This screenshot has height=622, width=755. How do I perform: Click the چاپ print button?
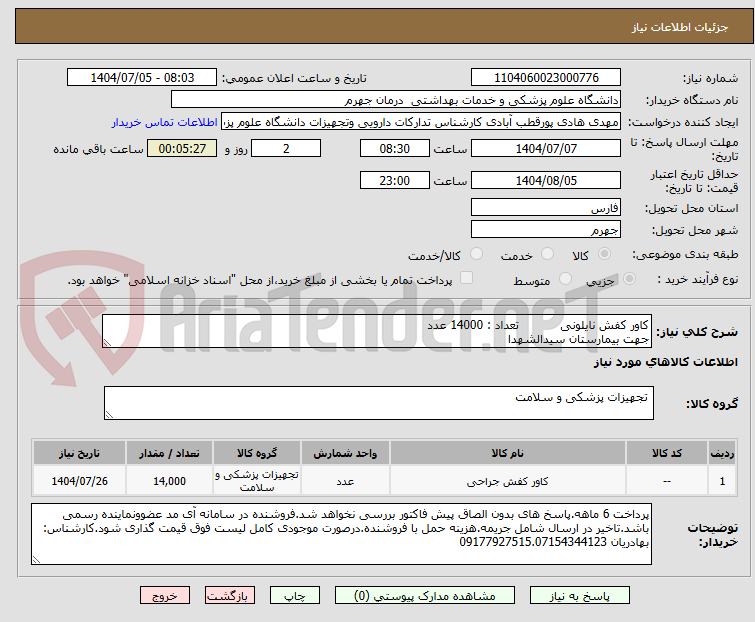pyautogui.click(x=295, y=596)
